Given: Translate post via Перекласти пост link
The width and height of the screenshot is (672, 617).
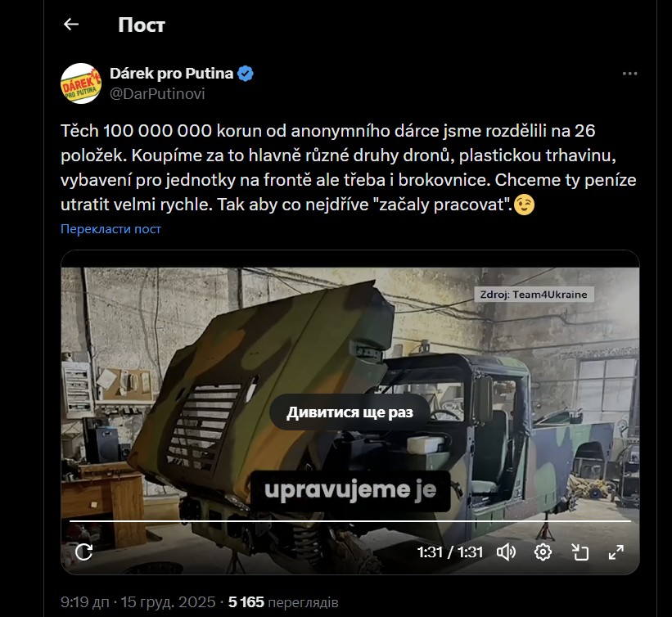Looking at the screenshot, I should pyautogui.click(x=110, y=229).
